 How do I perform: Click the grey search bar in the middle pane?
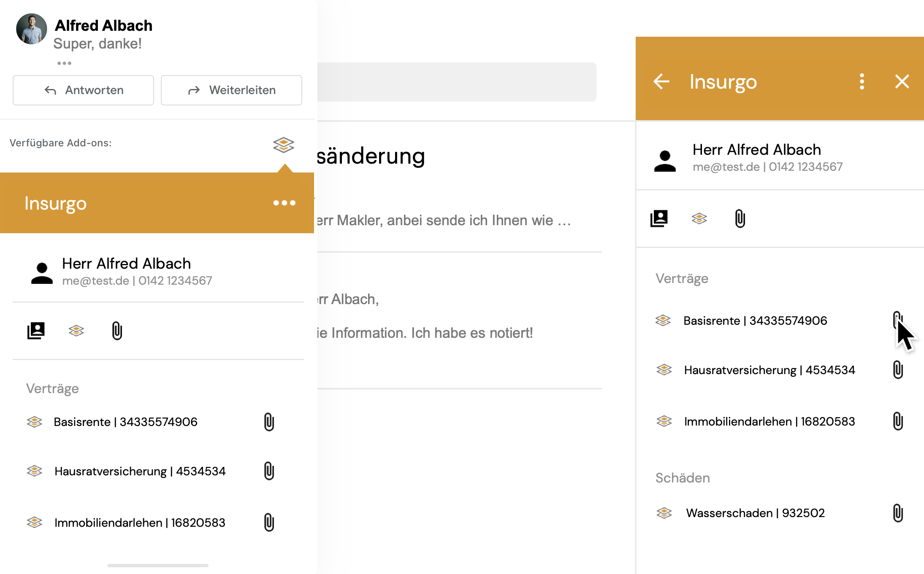pos(457,82)
